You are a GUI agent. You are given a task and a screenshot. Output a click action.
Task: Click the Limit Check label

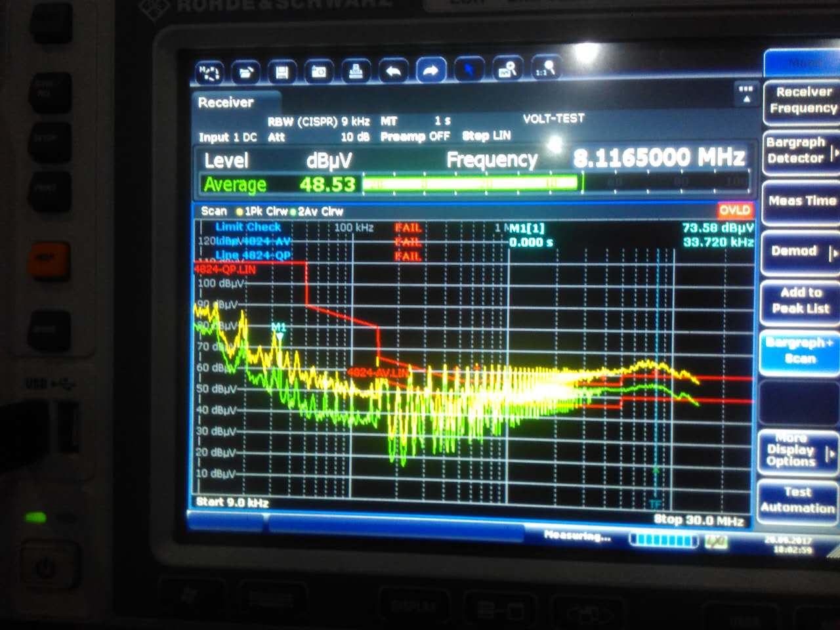pyautogui.click(x=248, y=226)
